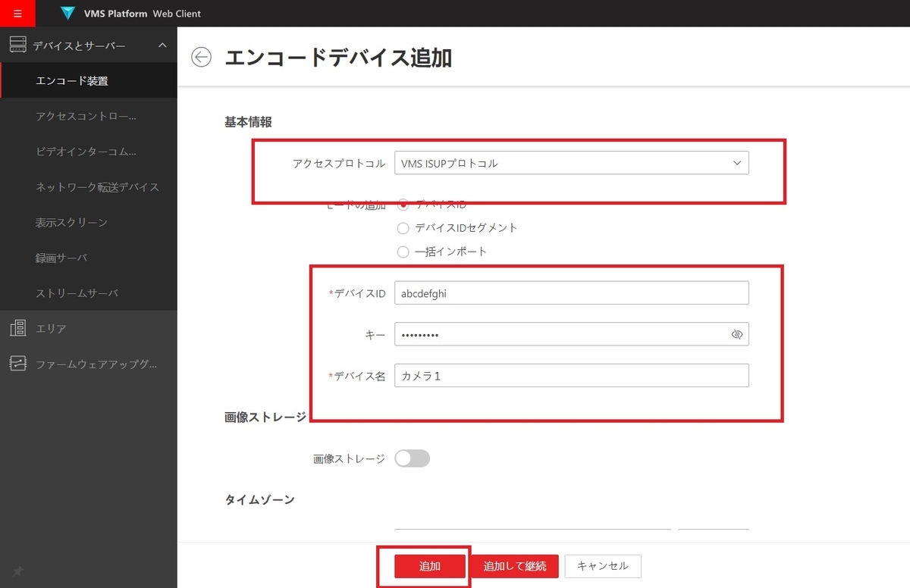Collapse the デバイスとサーバー section

click(162, 45)
